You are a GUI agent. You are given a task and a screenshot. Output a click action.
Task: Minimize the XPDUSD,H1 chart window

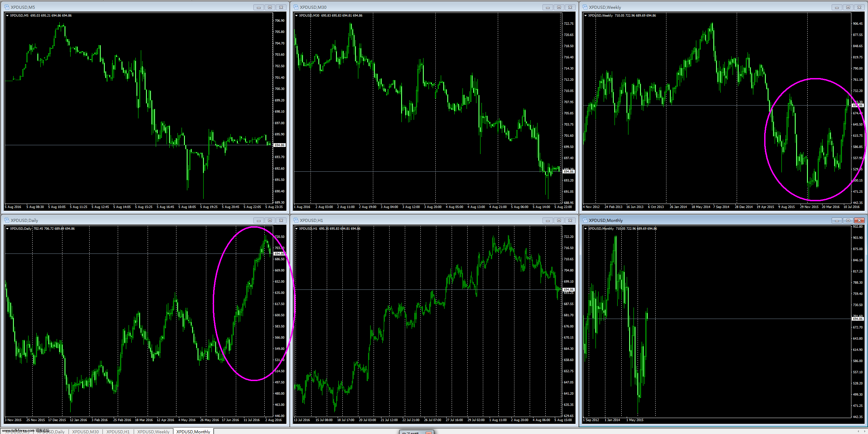548,220
